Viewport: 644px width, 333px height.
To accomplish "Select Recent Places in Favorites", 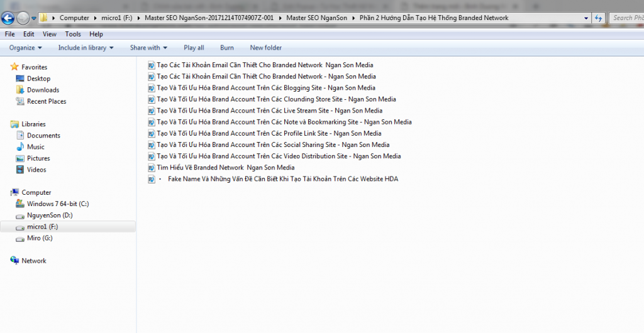I will pos(47,101).
